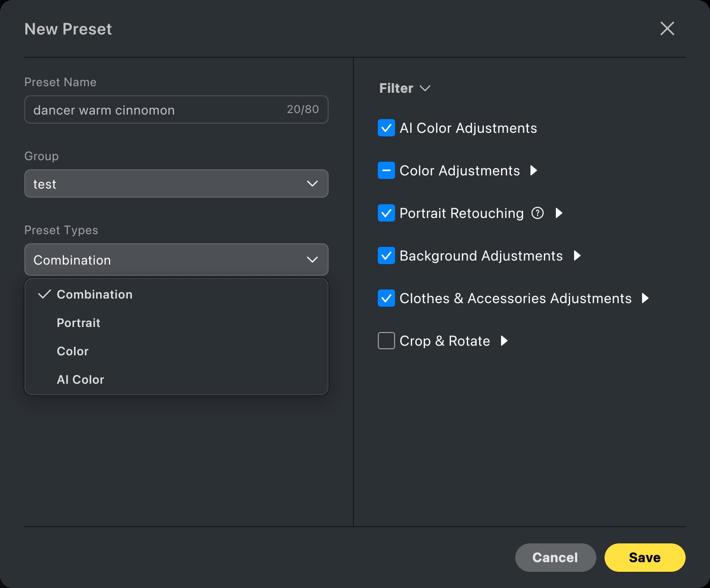This screenshot has width=710, height=588.
Task: Choose AI Color preset type option
Action: pyautogui.click(x=80, y=380)
